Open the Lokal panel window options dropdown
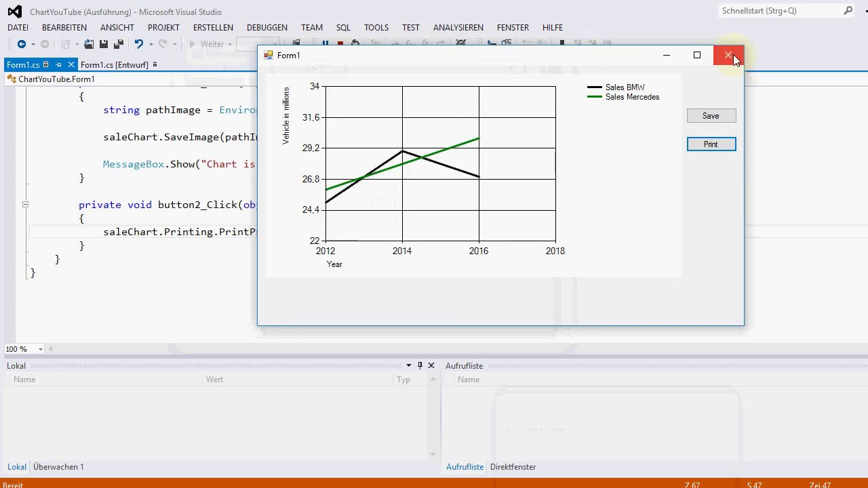The width and height of the screenshot is (868, 488). pyautogui.click(x=409, y=365)
